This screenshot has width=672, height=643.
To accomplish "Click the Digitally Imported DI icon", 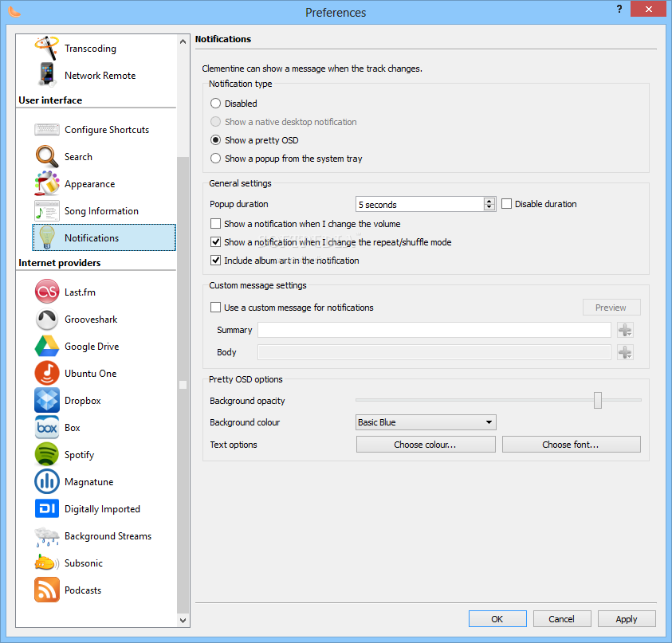I will pyautogui.click(x=47, y=508).
